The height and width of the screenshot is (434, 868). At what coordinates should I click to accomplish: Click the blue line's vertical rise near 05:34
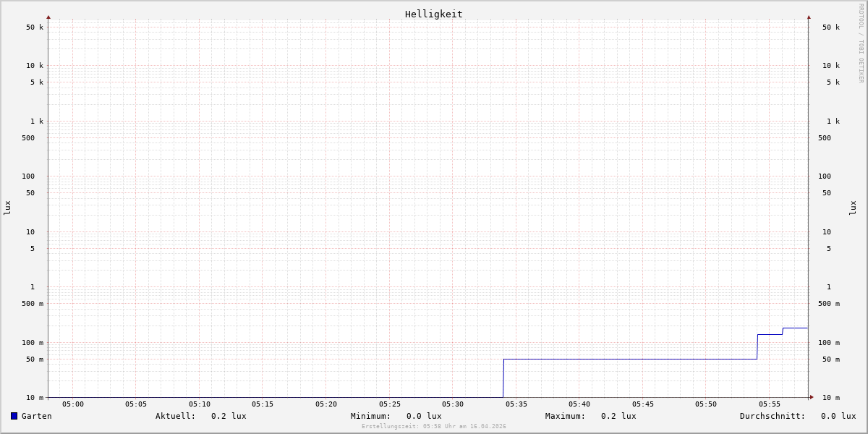pyautogui.click(x=503, y=378)
